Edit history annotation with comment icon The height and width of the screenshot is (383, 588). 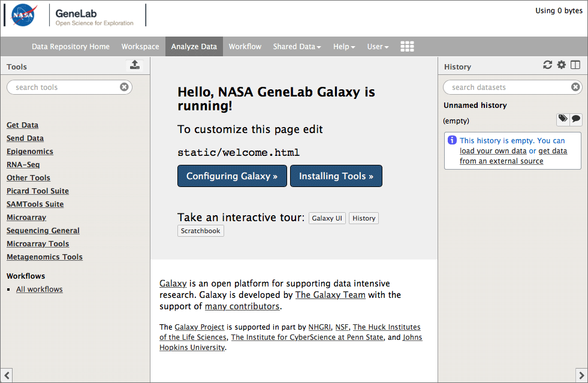click(575, 119)
